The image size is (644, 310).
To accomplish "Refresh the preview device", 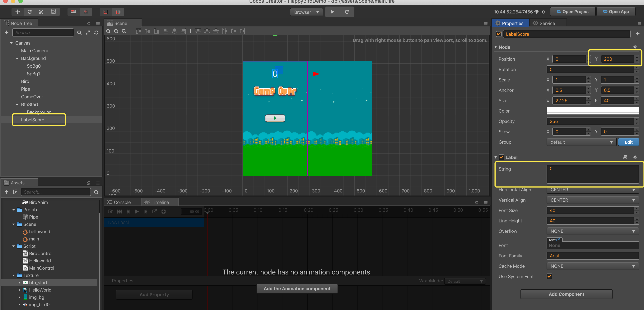I will [x=347, y=12].
